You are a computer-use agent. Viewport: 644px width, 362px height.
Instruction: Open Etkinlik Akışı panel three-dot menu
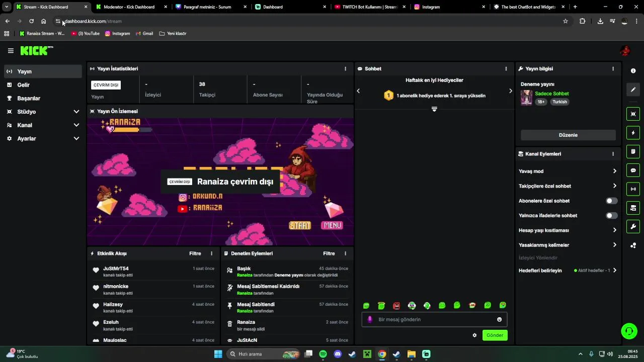click(211, 253)
